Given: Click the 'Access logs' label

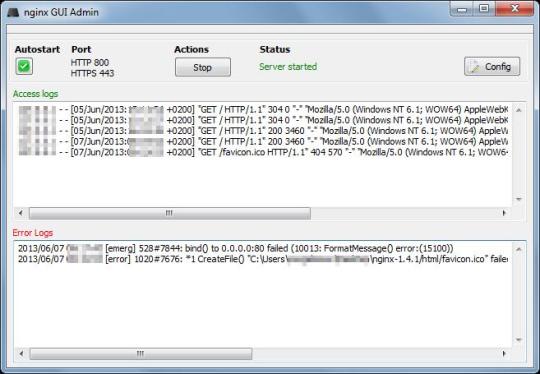Looking at the screenshot, I should click(35, 94).
